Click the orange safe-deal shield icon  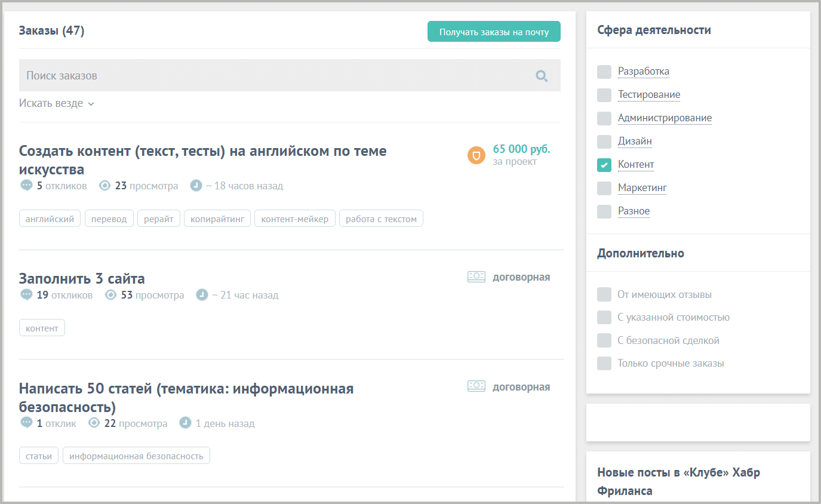pyautogui.click(x=476, y=155)
